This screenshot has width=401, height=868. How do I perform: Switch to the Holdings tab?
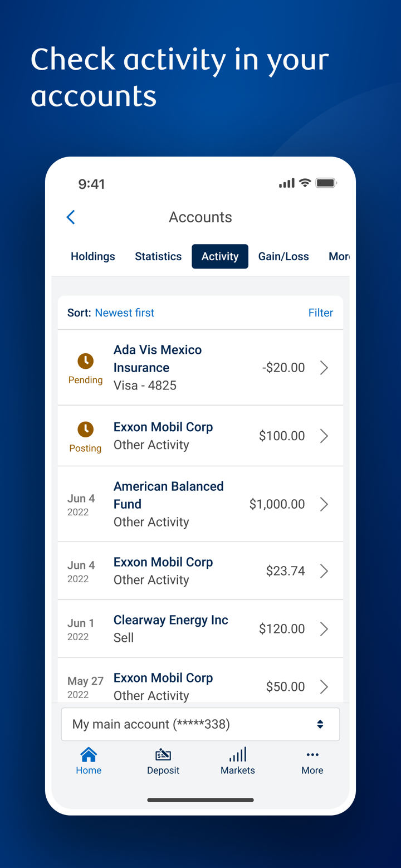coord(93,256)
